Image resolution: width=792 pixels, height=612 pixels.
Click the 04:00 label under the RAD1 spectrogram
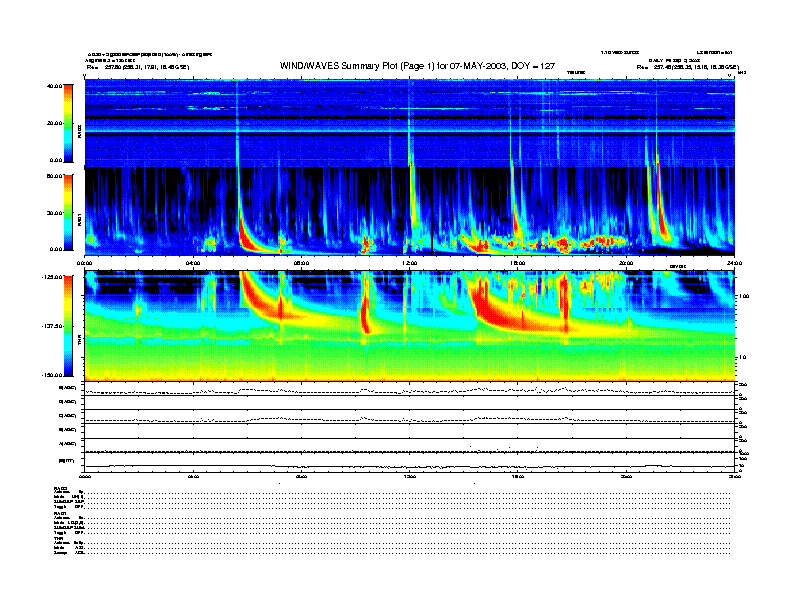[193, 263]
